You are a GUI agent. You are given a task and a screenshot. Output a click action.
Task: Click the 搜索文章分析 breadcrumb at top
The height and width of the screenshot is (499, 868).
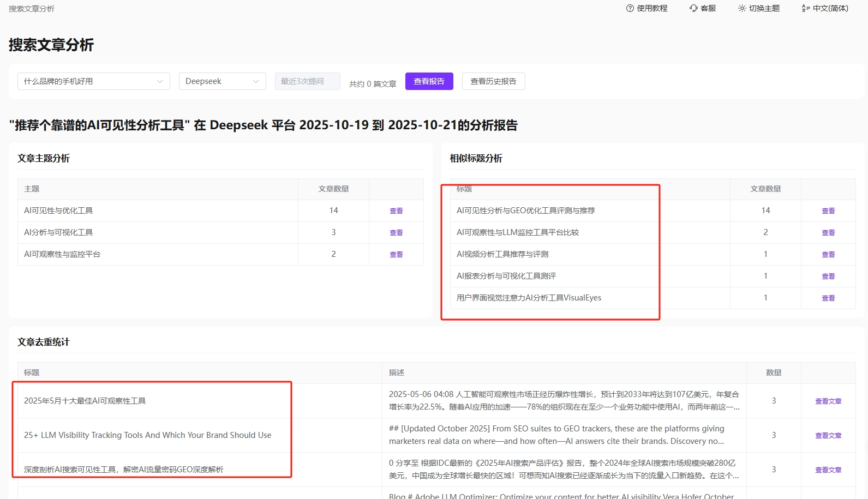(x=32, y=9)
